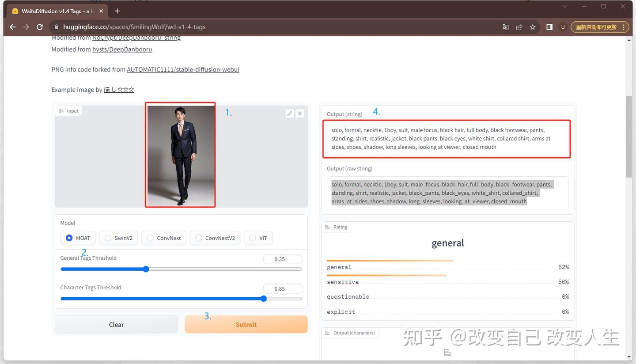Select the SwinV2 model
The height and width of the screenshot is (364, 636).
pos(107,238)
